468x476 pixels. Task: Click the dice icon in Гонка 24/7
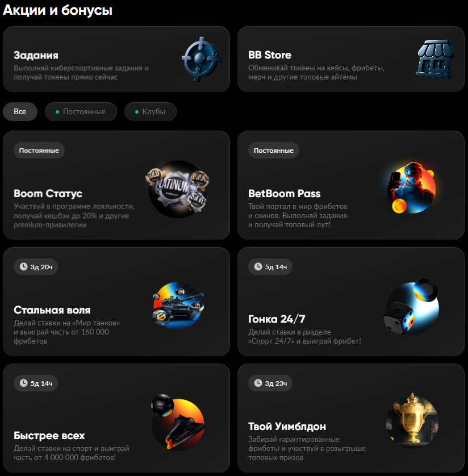(x=412, y=306)
